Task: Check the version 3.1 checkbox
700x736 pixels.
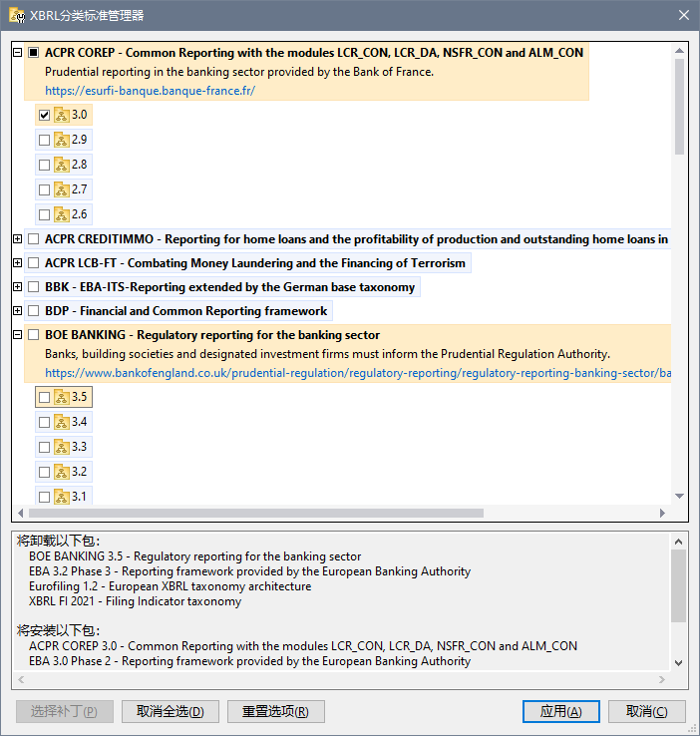Action: [x=44, y=497]
